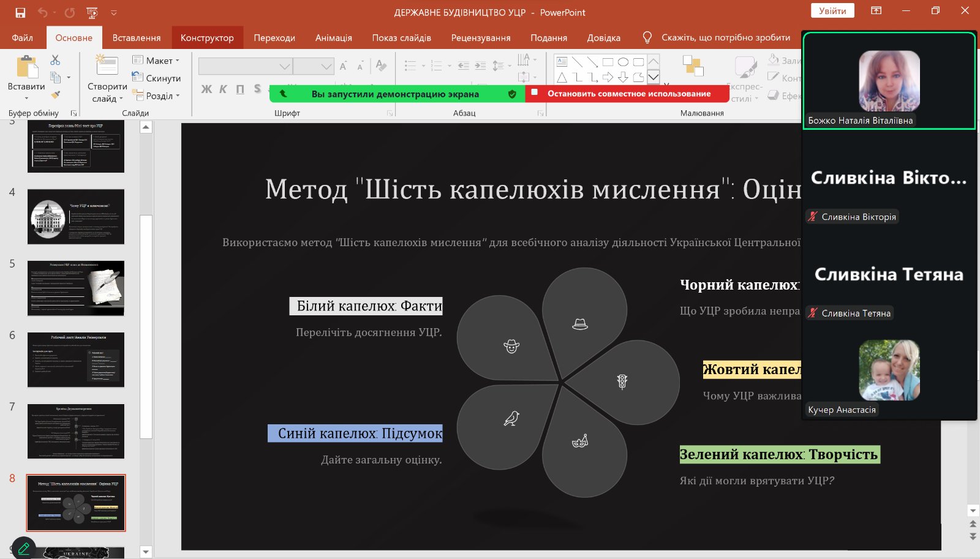Viewport: 980px width, 559px height.
Task: Open the Вставлення ribbon tab
Action: tap(136, 38)
